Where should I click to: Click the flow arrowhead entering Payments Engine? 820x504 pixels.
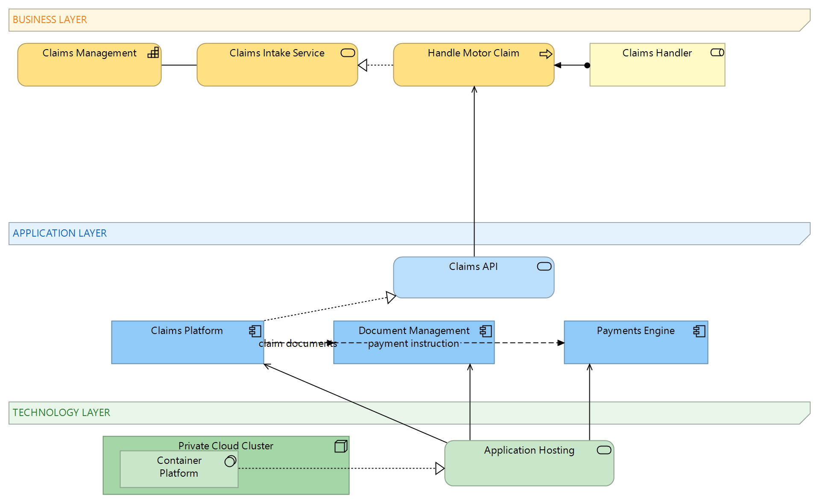561,343
